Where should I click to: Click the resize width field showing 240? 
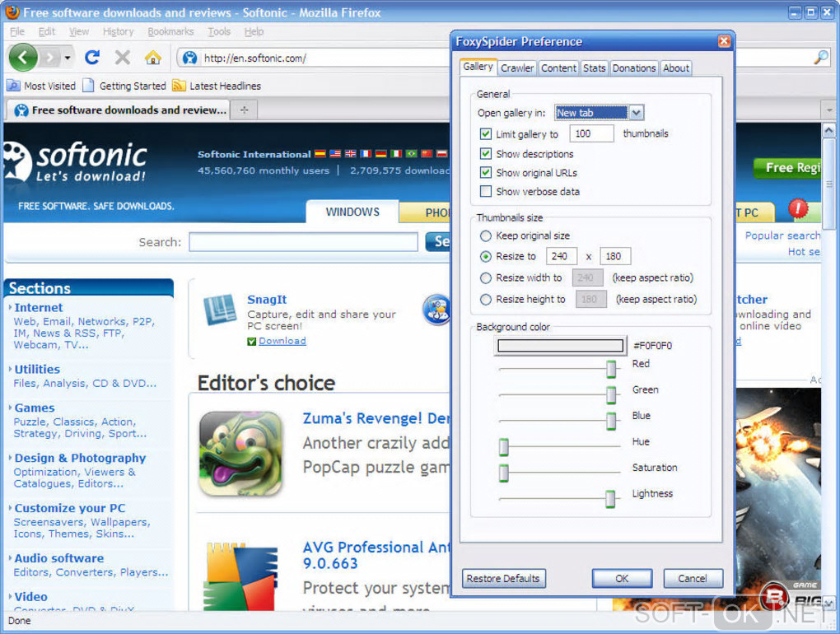point(562,256)
